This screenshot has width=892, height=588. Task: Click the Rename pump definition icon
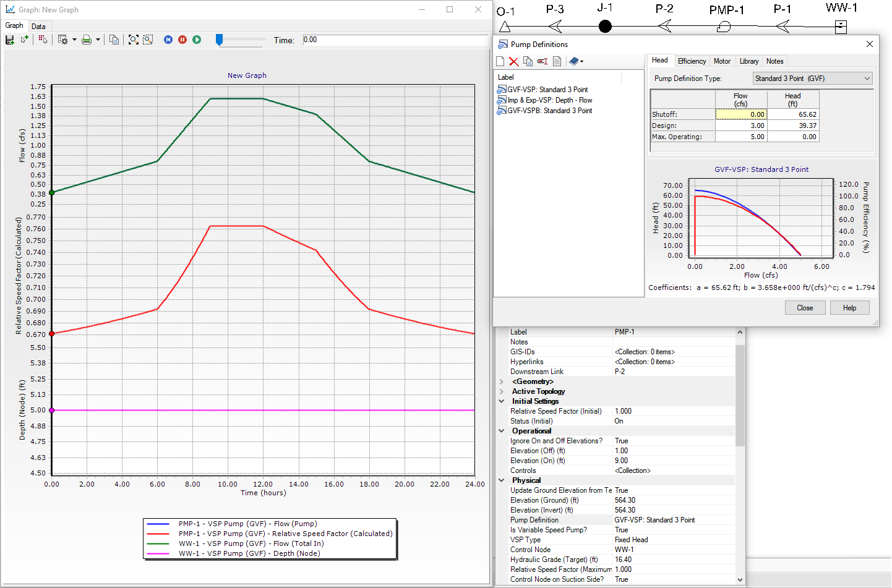[542, 61]
